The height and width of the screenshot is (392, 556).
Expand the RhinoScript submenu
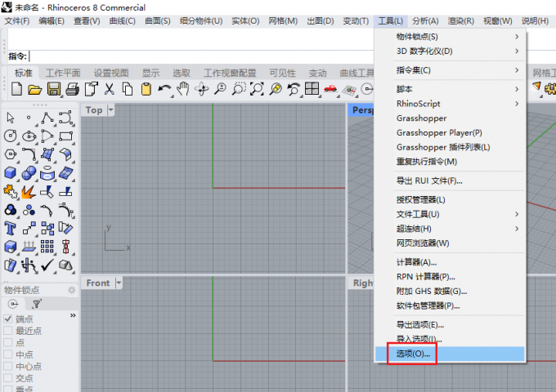pyautogui.click(x=450, y=104)
